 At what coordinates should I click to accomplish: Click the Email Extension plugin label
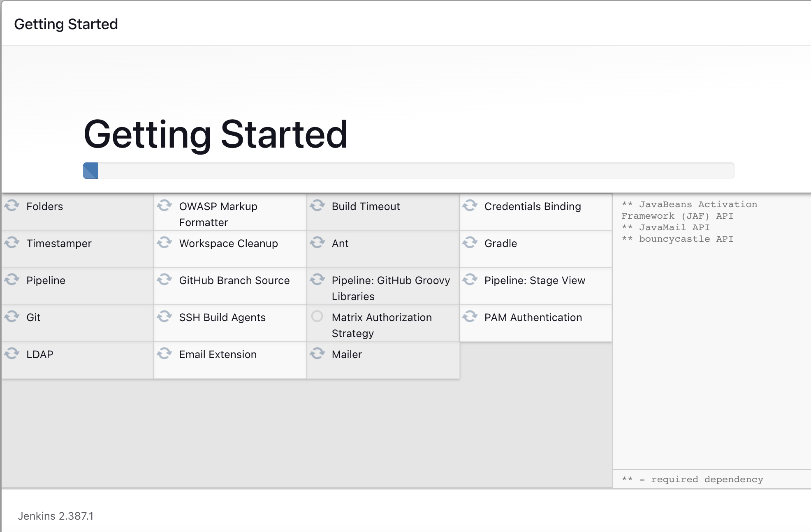[218, 354]
